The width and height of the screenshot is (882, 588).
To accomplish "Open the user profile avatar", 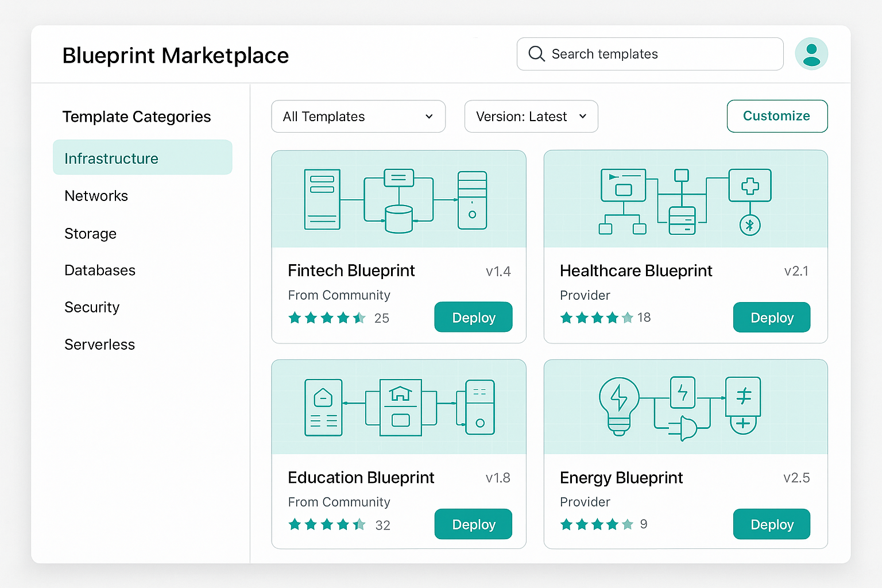I will click(x=811, y=53).
